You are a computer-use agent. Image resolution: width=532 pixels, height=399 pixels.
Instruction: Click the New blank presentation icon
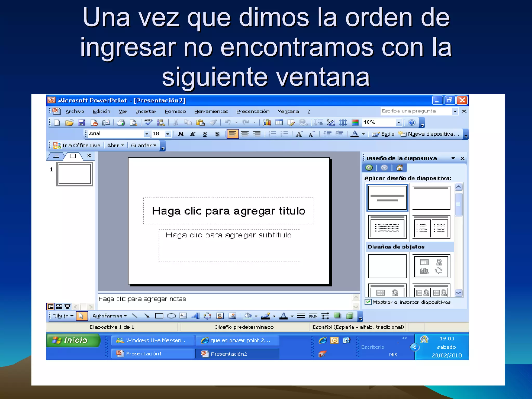click(57, 122)
